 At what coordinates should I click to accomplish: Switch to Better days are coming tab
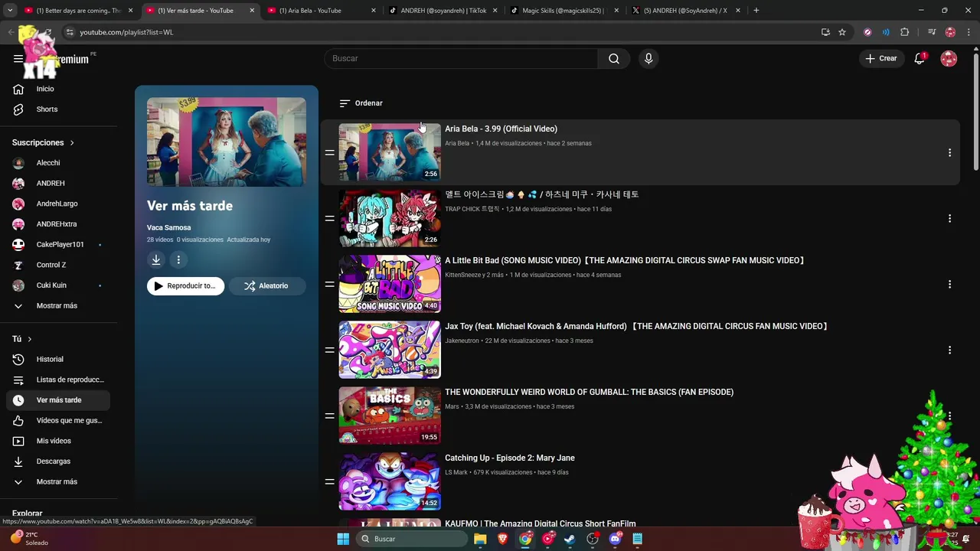78,11
